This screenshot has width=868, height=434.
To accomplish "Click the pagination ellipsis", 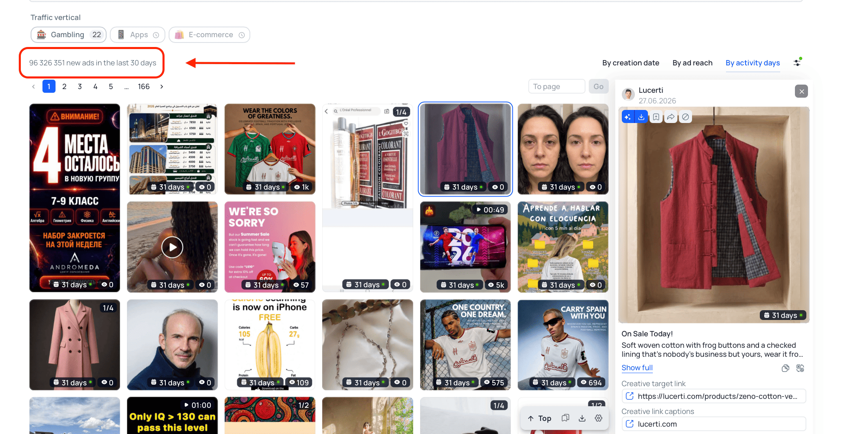I will [127, 87].
